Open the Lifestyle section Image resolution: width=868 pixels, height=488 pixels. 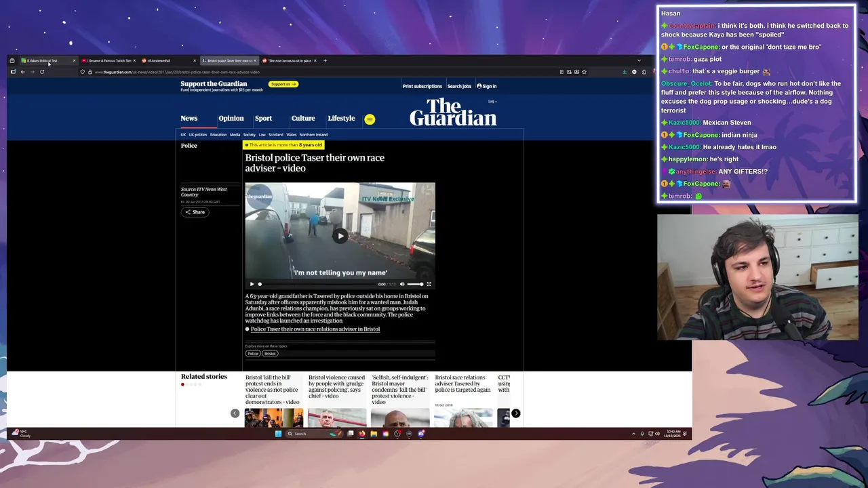(x=341, y=119)
